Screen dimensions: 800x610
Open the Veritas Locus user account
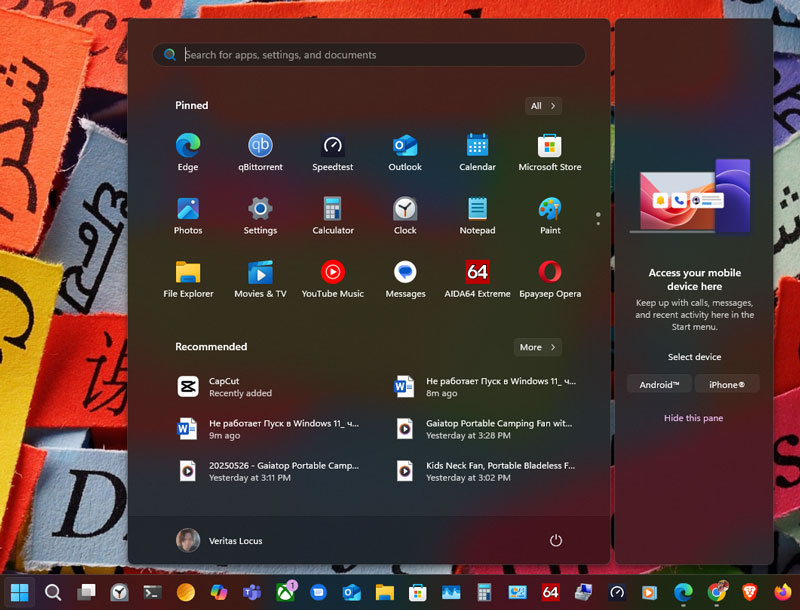(219, 541)
